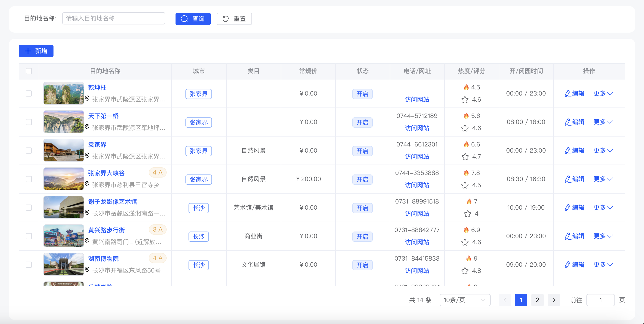This screenshot has height=324, width=644.
Task: Click the flame popularity icon for 袁家界
Action: pos(466,144)
